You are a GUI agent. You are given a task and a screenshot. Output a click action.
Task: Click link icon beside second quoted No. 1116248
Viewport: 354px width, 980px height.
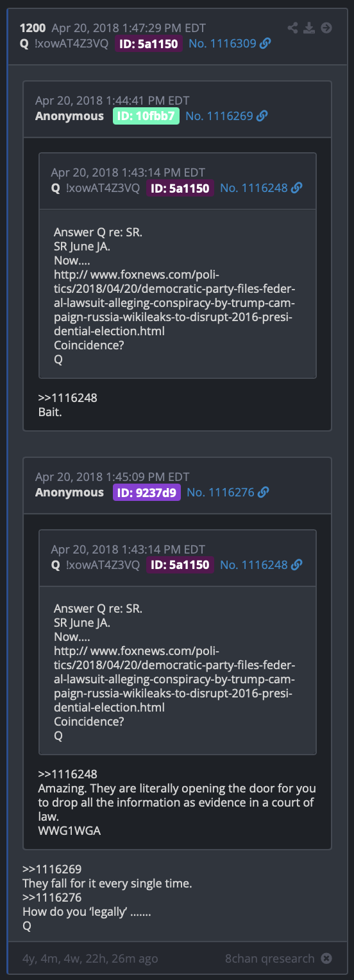click(x=296, y=564)
